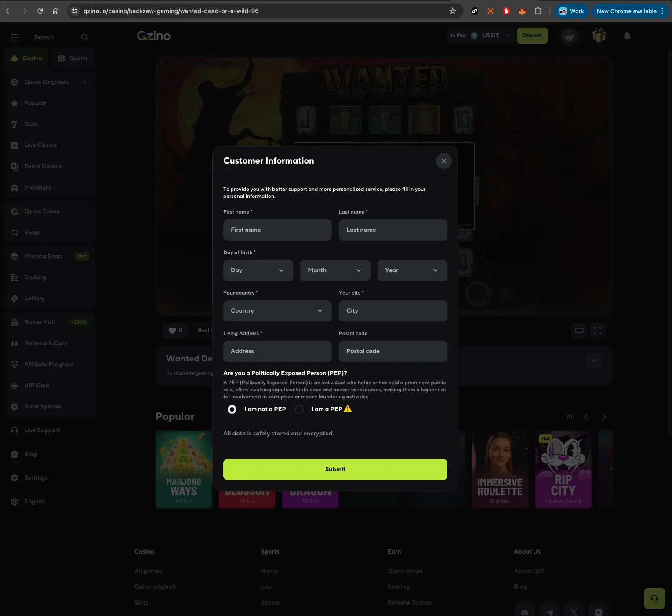Open the Mahjong Ways game thumbnail
This screenshot has width=672, height=616.
[x=184, y=470]
